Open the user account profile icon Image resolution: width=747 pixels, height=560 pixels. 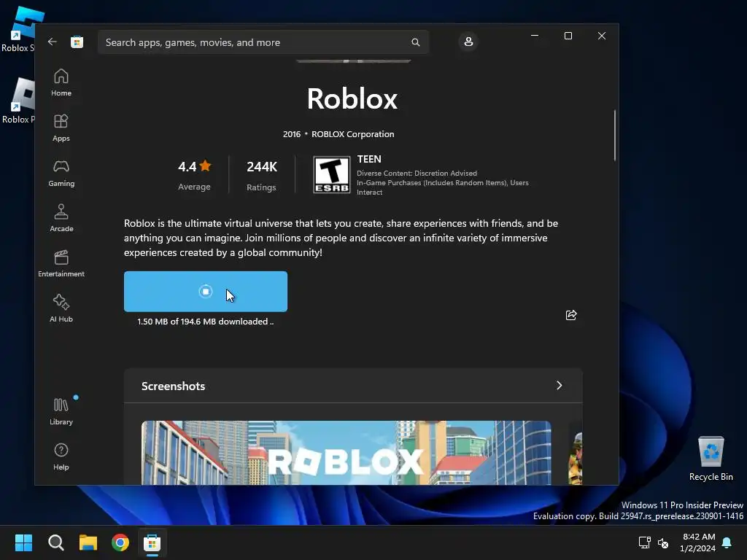point(468,42)
